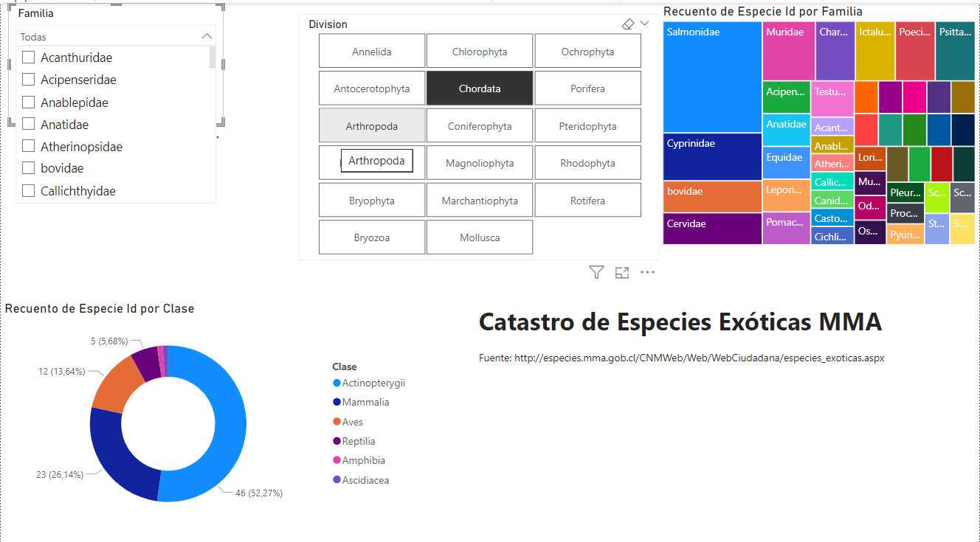Select the Rotifera division tile
Image resolution: width=980 pixels, height=542 pixels.
coord(587,199)
